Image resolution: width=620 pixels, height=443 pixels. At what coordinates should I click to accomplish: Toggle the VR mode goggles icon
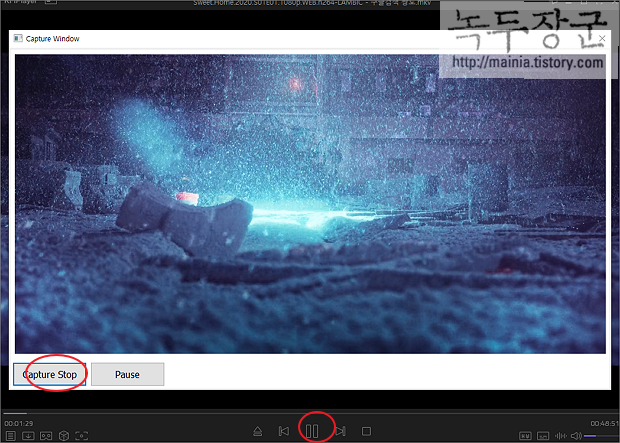[x=46, y=436]
